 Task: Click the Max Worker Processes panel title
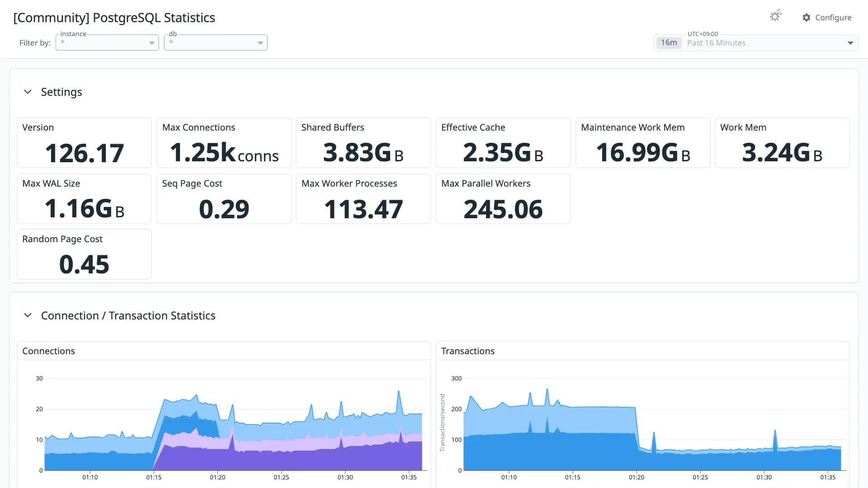point(349,183)
